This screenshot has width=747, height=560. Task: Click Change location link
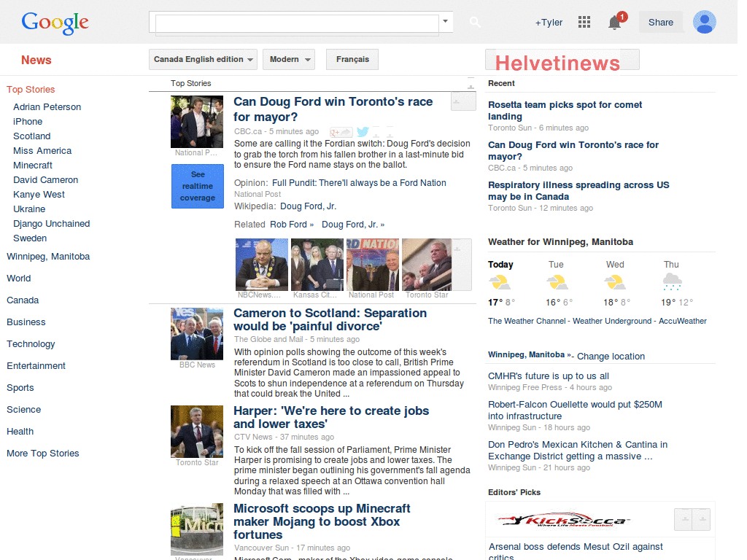click(611, 356)
